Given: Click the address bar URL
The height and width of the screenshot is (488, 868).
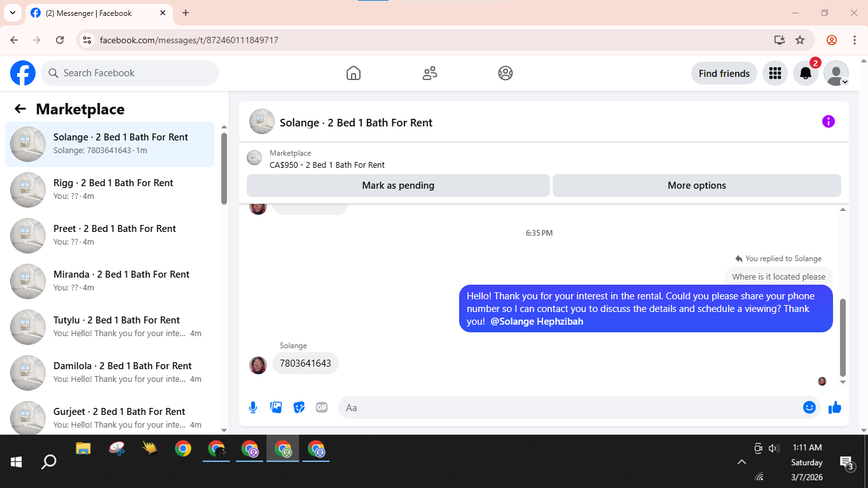Looking at the screenshot, I should [189, 40].
